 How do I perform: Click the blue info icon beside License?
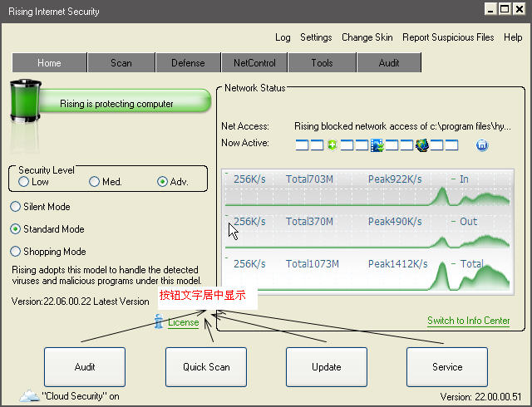[159, 322]
